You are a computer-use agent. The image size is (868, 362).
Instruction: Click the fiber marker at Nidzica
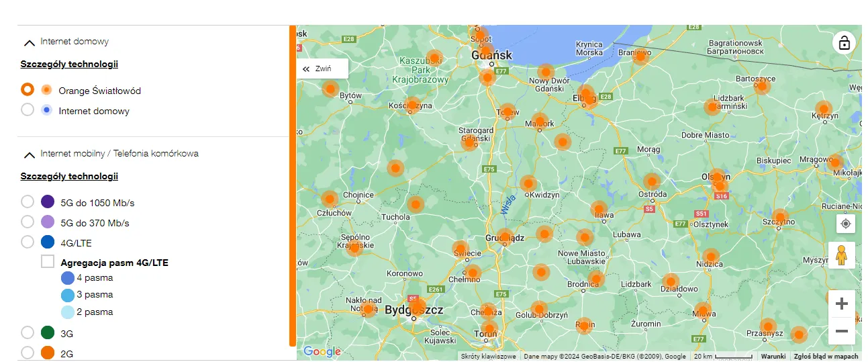[x=711, y=257]
